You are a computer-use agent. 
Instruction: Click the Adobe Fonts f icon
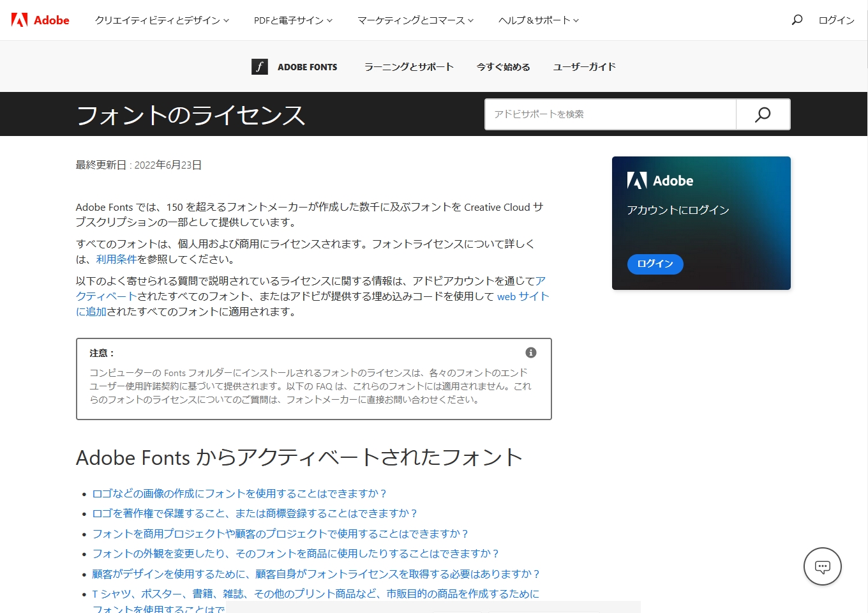(x=260, y=66)
